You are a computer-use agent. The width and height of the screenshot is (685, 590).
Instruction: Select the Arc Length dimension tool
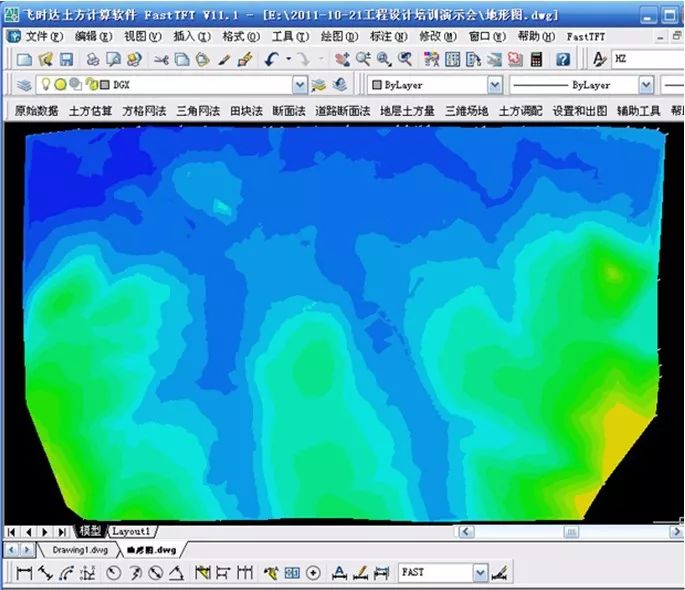(66, 573)
